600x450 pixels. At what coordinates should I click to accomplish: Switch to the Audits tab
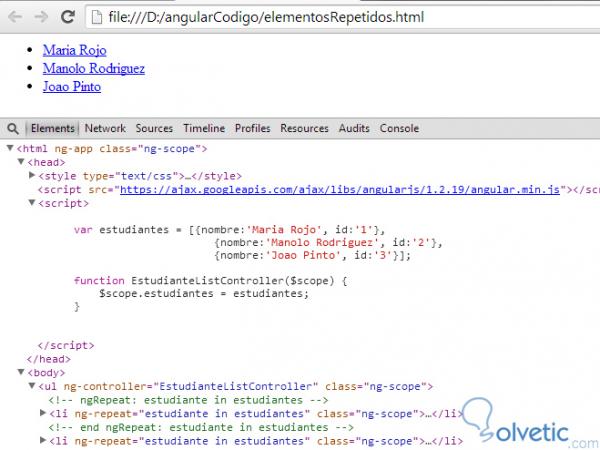[354, 128]
